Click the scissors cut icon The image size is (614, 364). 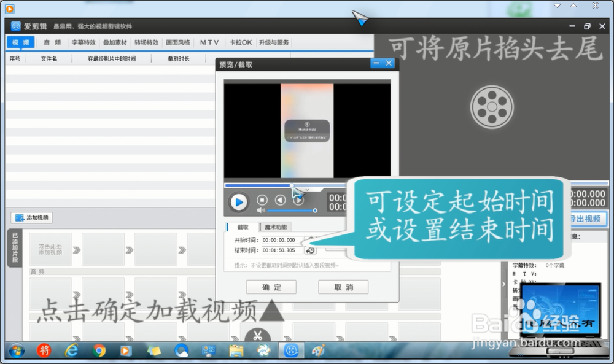click(257, 335)
